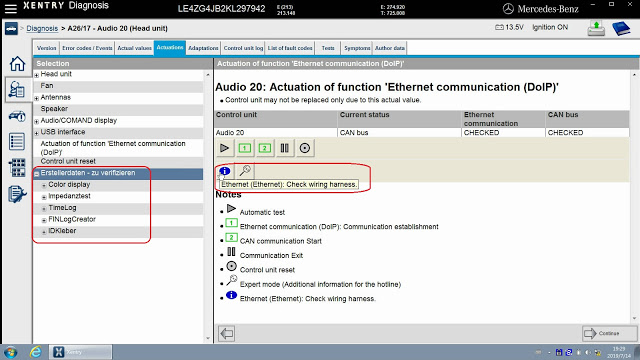The height and width of the screenshot is (360, 640).
Task: Launch Internet Explorer from taskbar
Action: tap(36, 352)
